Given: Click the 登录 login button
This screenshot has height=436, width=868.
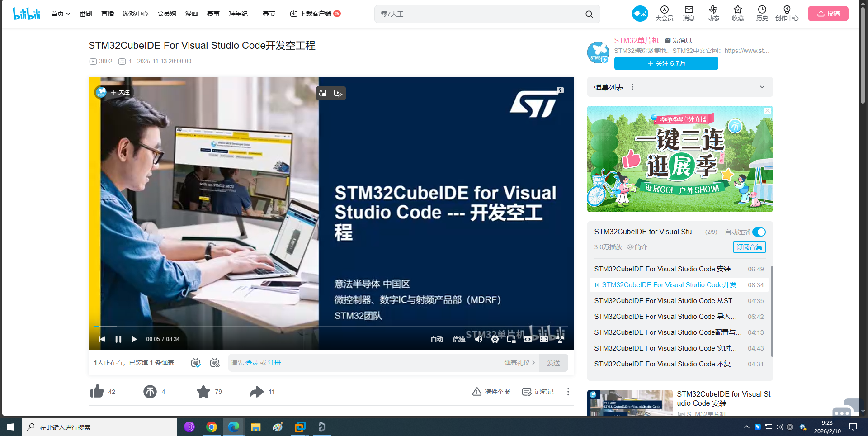Looking at the screenshot, I should [x=640, y=14].
